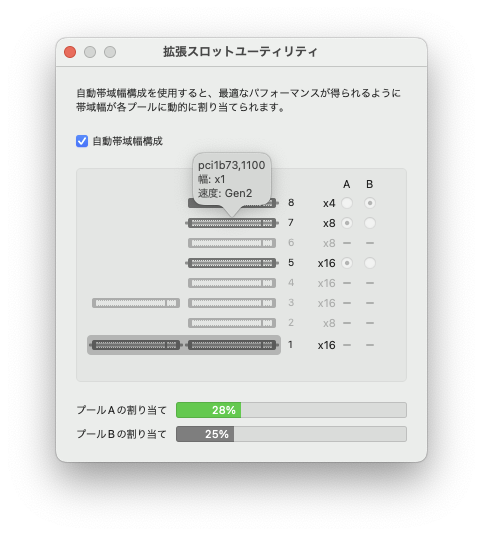Click the empty slot 2 icon
483x536 pixels.
click(232, 323)
